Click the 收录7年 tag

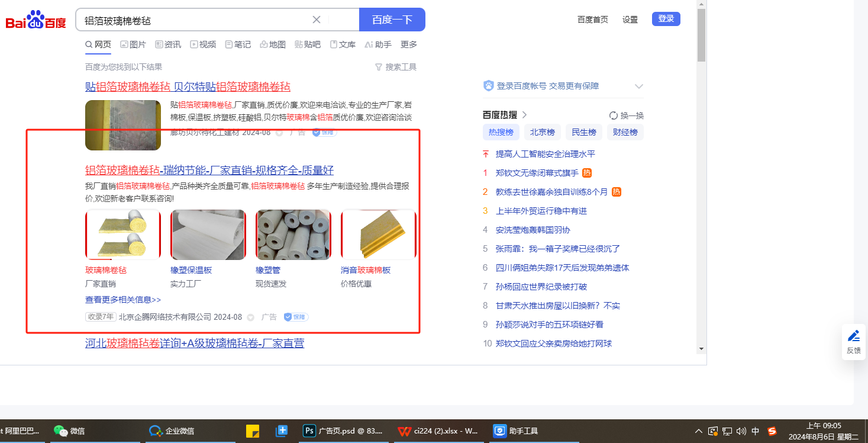click(x=101, y=317)
